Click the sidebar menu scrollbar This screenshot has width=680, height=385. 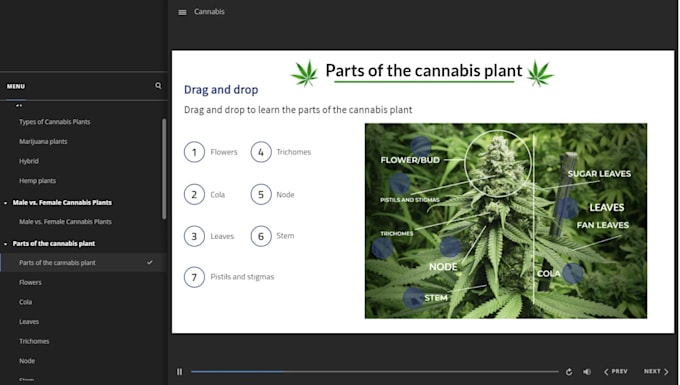tap(164, 169)
